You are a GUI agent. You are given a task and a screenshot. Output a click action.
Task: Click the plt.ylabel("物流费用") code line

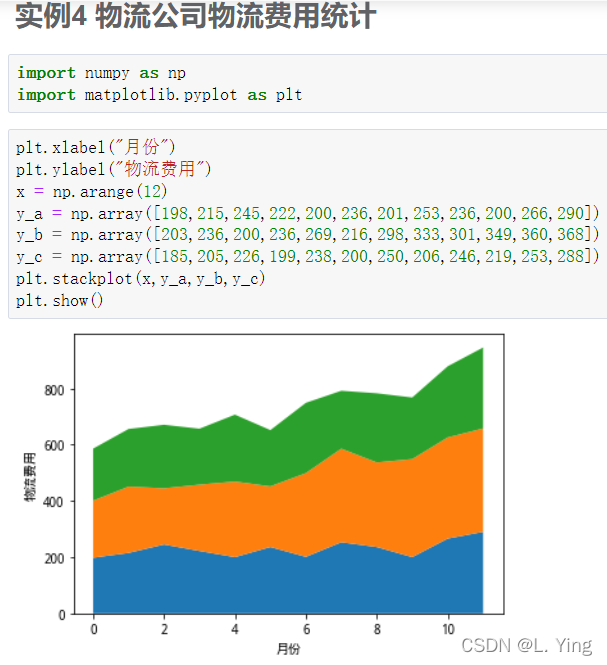[x=113, y=169]
